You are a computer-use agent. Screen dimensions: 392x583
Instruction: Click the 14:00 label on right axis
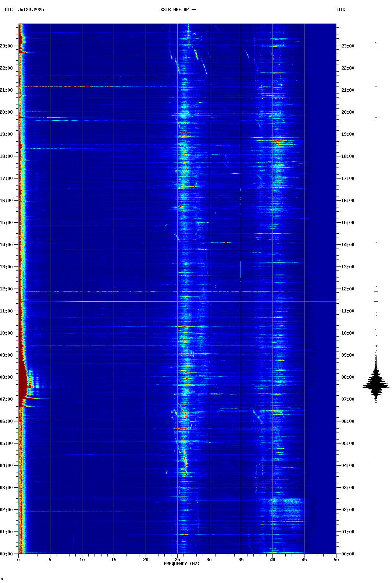(x=348, y=245)
